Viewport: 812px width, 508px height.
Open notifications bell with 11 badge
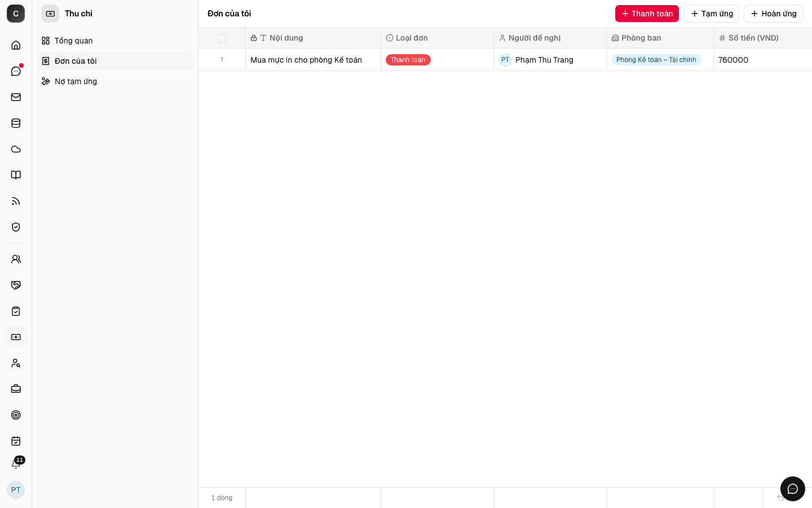click(16, 464)
